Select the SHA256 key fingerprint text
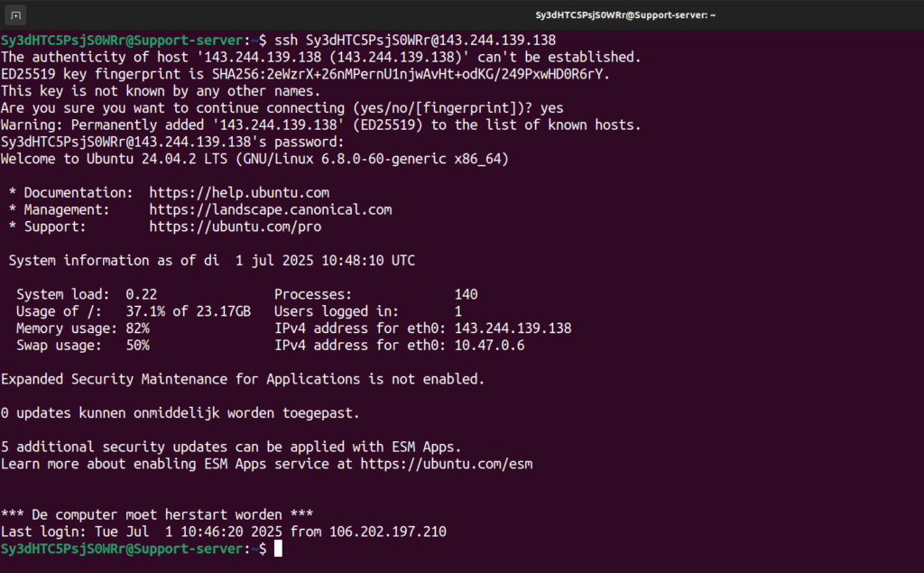 click(x=411, y=74)
